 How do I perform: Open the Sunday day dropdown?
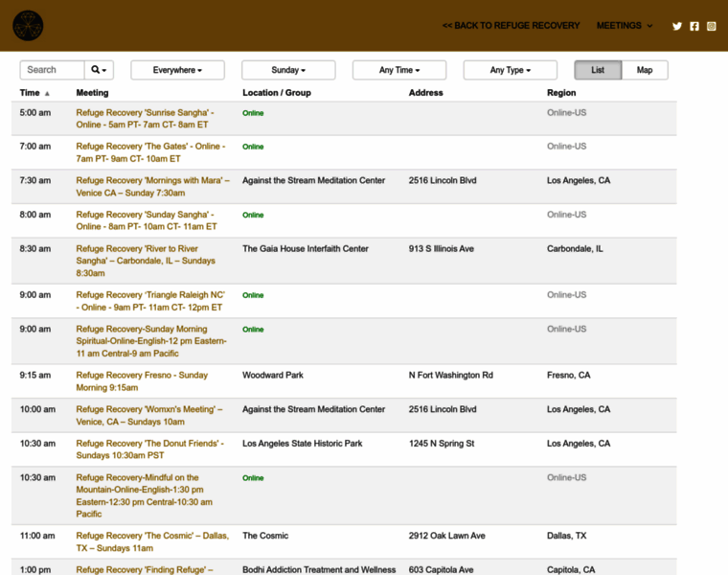tap(288, 70)
